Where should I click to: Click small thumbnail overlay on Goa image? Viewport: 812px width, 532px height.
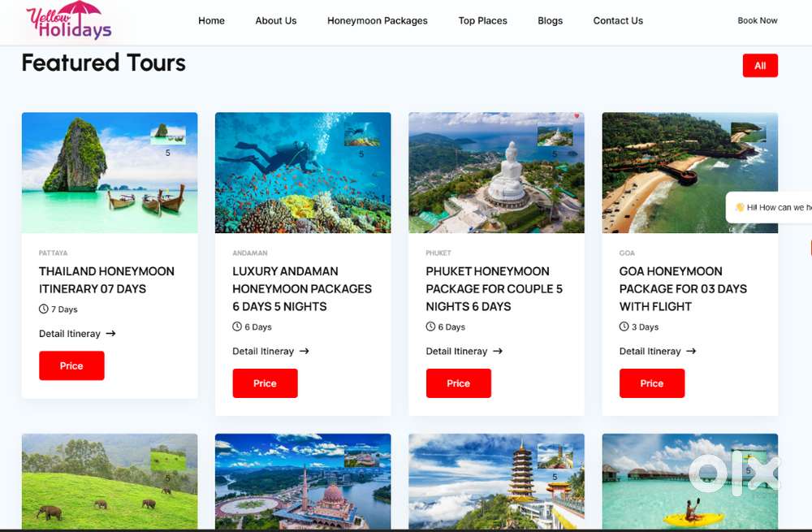[748, 132]
